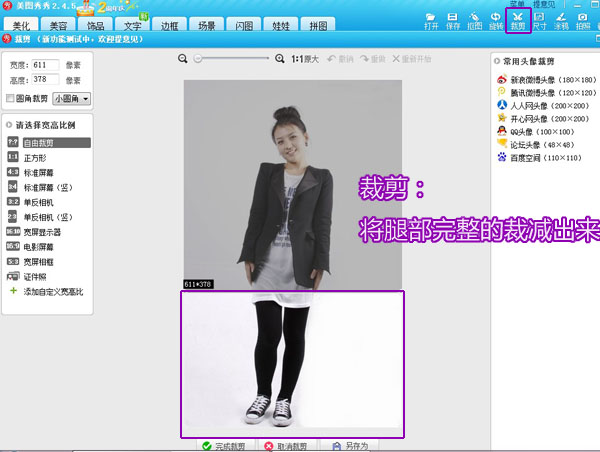Collapse the 常用头像裁剪 panel

click(496, 62)
